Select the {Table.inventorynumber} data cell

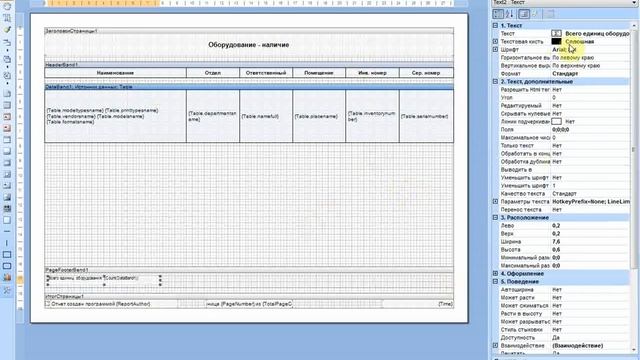[372, 116]
